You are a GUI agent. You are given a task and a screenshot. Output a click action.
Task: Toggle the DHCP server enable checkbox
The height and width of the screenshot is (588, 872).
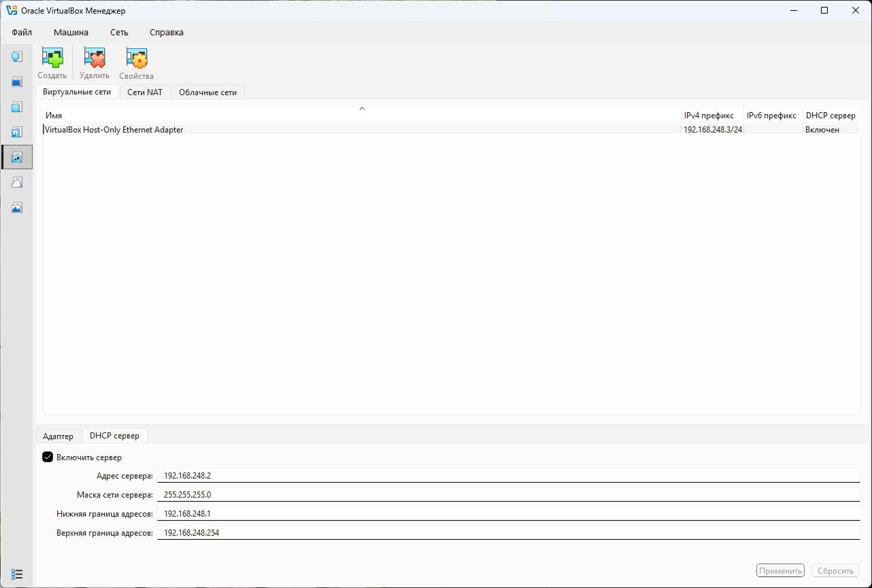(x=47, y=457)
